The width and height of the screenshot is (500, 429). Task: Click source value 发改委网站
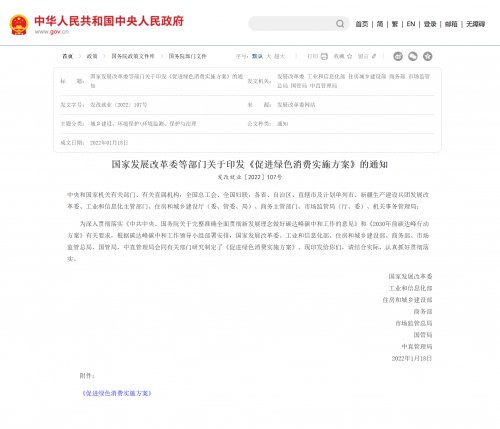296,105
